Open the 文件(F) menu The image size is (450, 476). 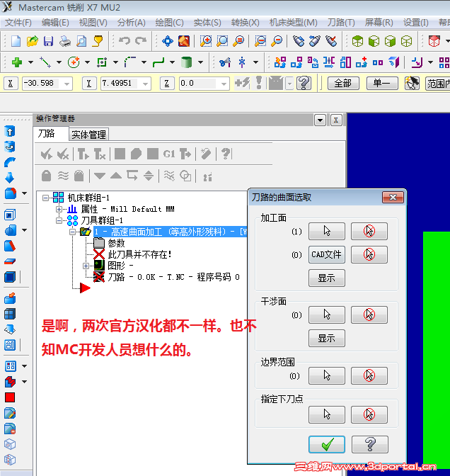point(18,23)
